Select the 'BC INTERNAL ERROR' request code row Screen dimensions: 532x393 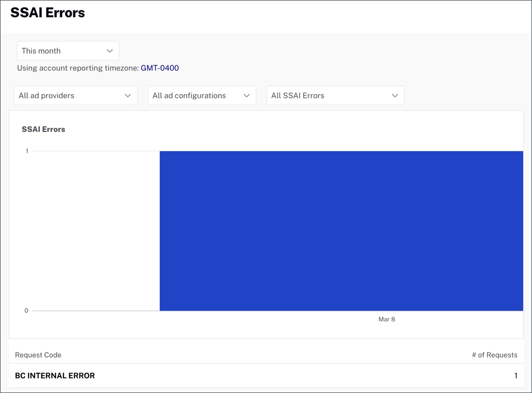click(x=55, y=376)
